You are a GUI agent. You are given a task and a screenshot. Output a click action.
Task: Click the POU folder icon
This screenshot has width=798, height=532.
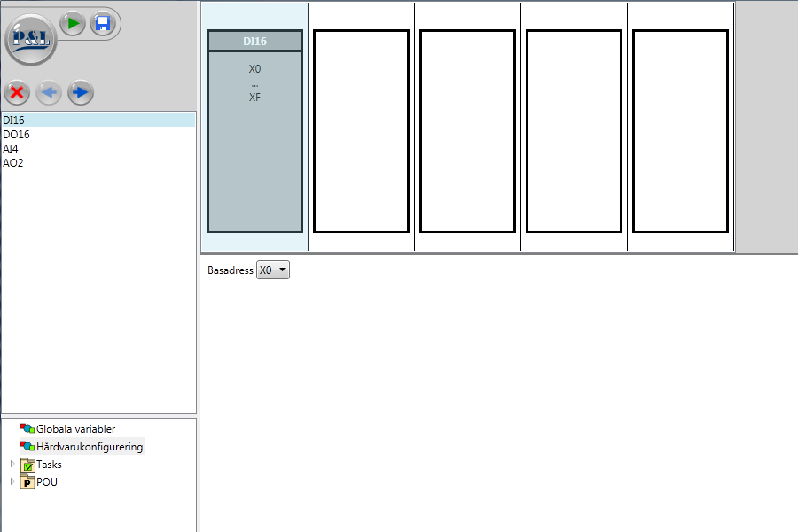27,481
